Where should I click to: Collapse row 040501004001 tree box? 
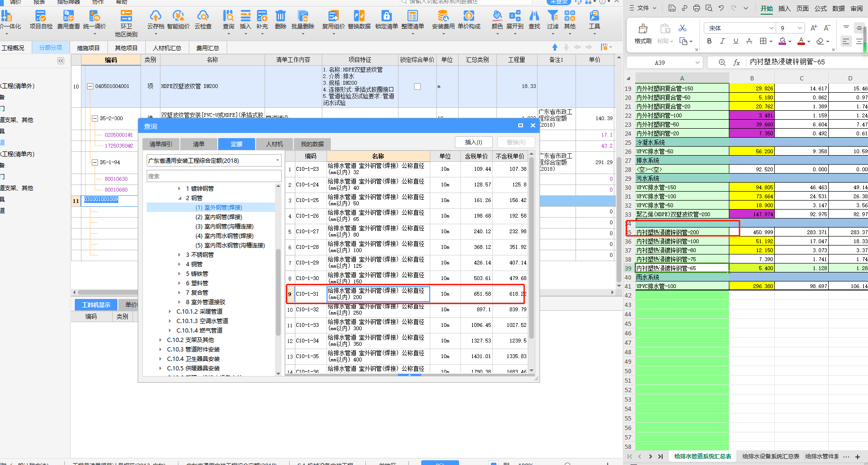click(90, 87)
